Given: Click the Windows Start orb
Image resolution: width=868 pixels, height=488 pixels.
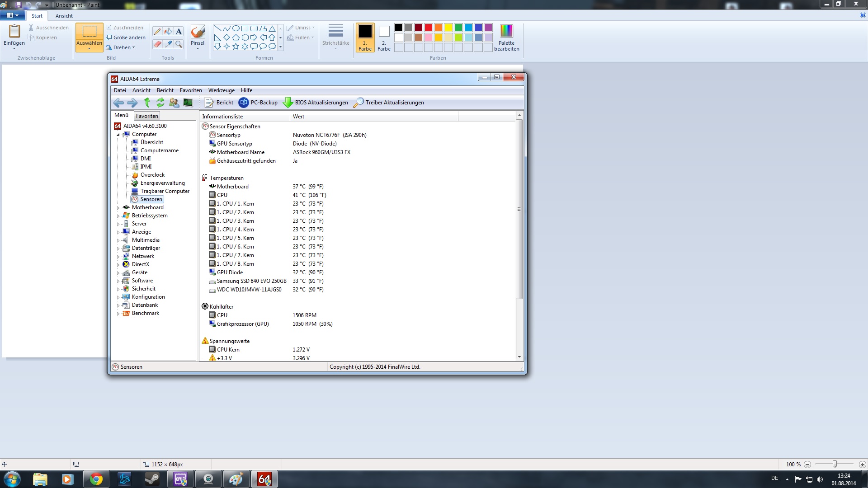Looking at the screenshot, I should point(12,479).
